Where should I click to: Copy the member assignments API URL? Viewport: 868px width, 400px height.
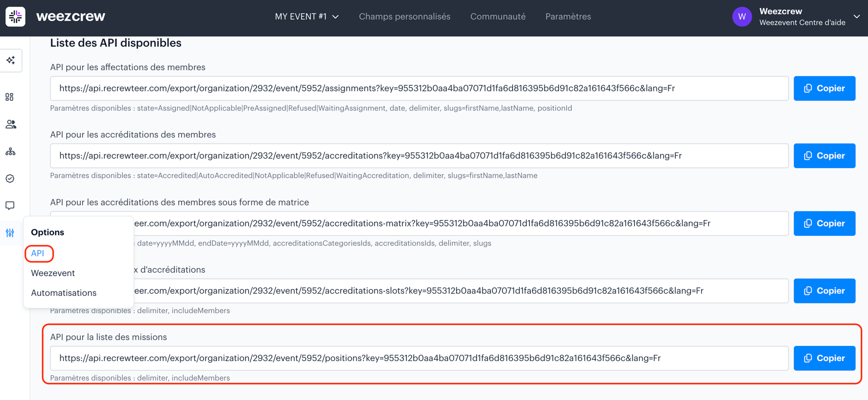(x=824, y=88)
